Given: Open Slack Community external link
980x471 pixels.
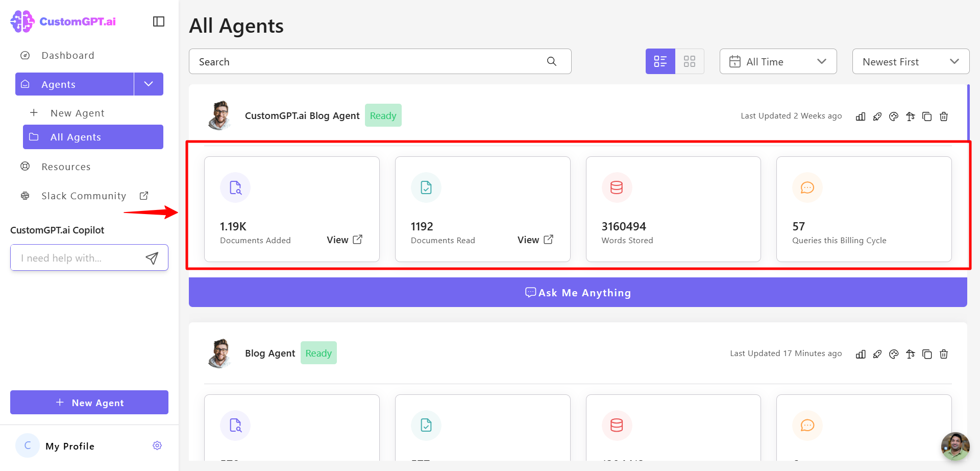Looking at the screenshot, I should [x=84, y=196].
